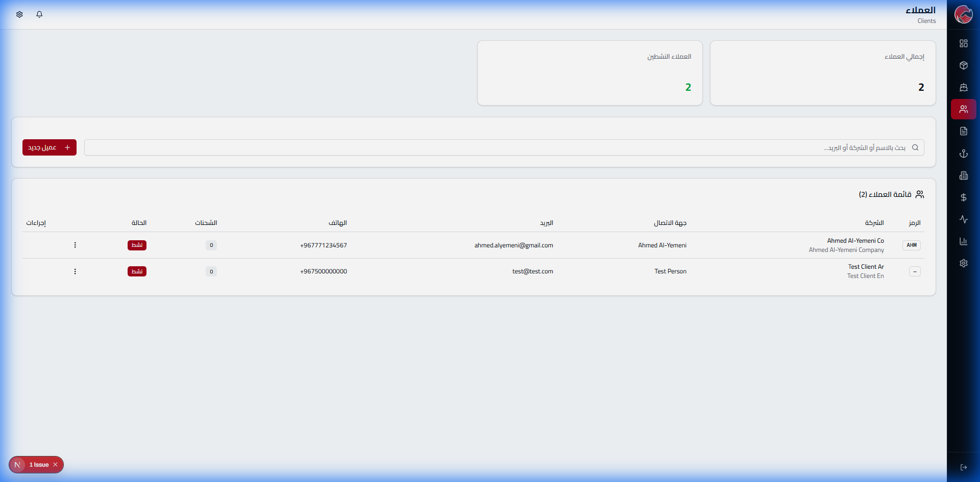
Task: Open the sidebar settings gear item
Action: (x=963, y=263)
